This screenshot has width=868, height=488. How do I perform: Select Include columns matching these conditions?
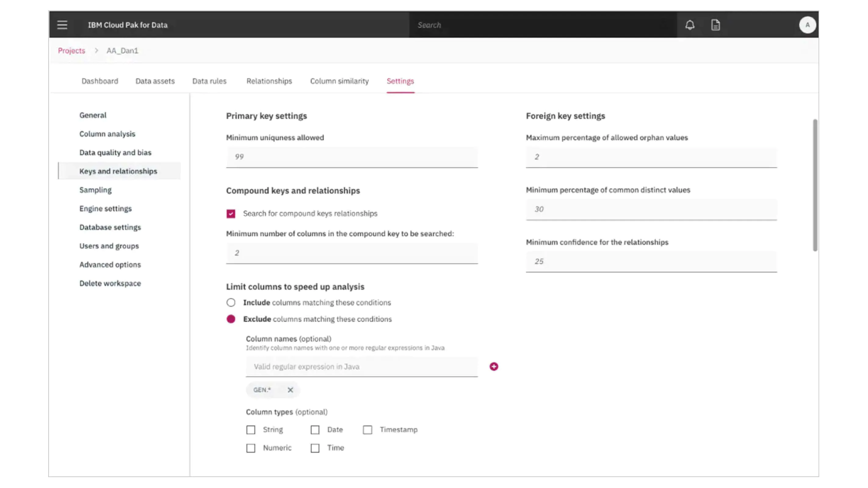click(x=231, y=303)
